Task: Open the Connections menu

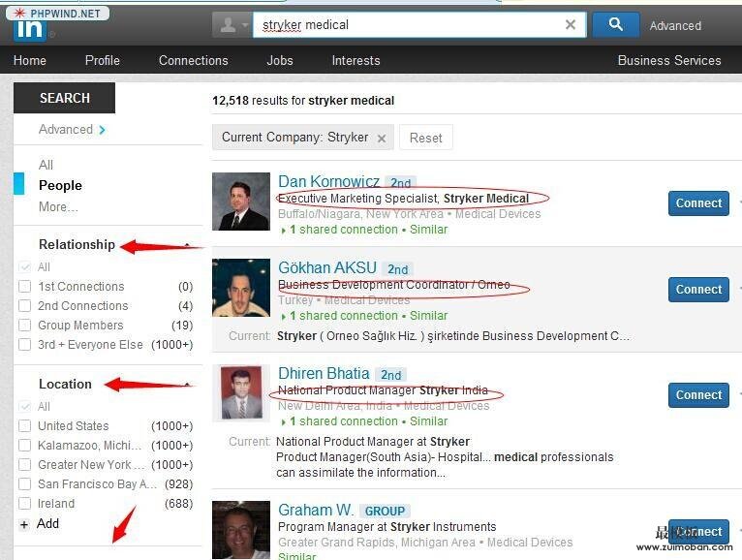Action: [194, 61]
